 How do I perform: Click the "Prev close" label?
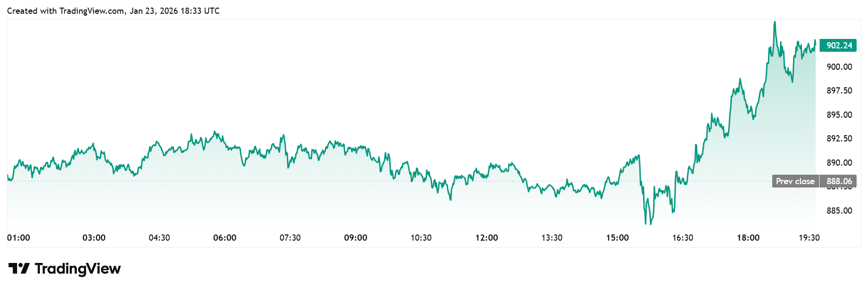[x=795, y=181]
